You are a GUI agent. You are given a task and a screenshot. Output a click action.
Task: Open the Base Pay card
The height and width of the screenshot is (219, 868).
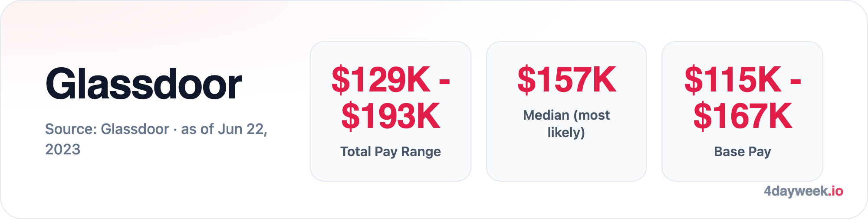click(x=742, y=111)
